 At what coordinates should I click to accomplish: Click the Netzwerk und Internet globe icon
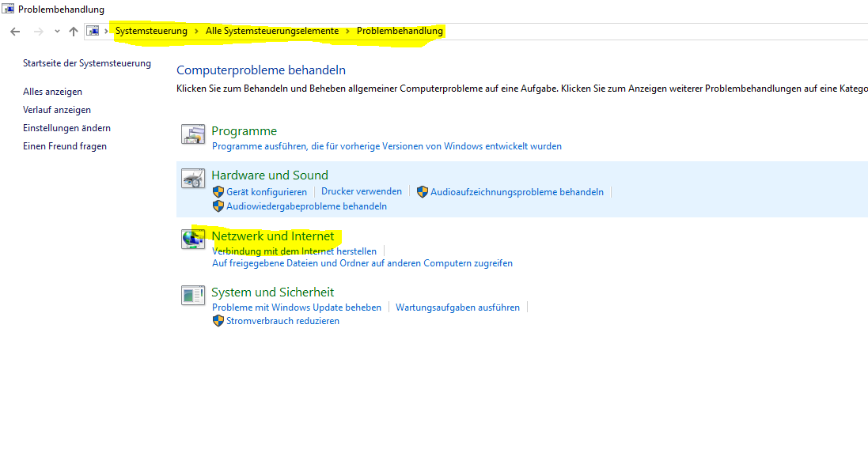pyautogui.click(x=193, y=240)
